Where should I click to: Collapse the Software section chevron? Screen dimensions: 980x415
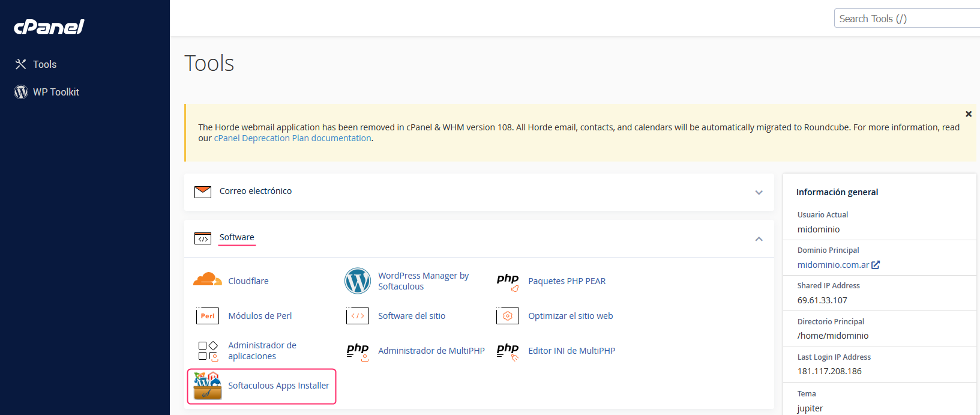click(x=759, y=239)
